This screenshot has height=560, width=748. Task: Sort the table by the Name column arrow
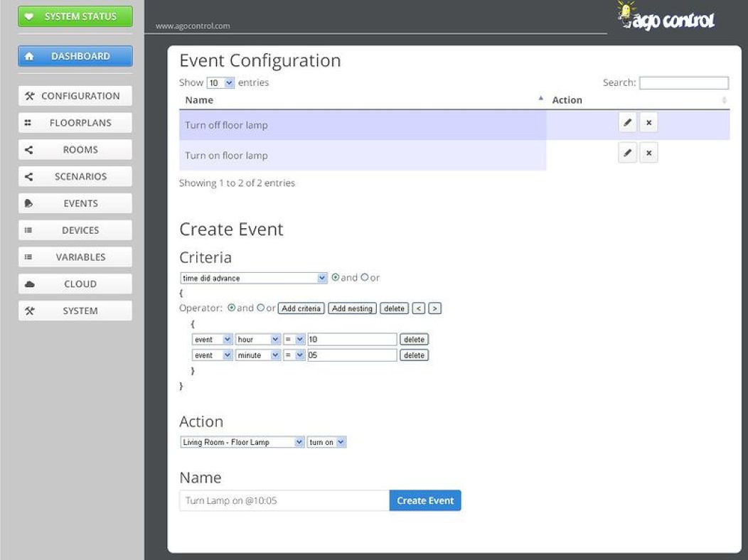click(540, 99)
